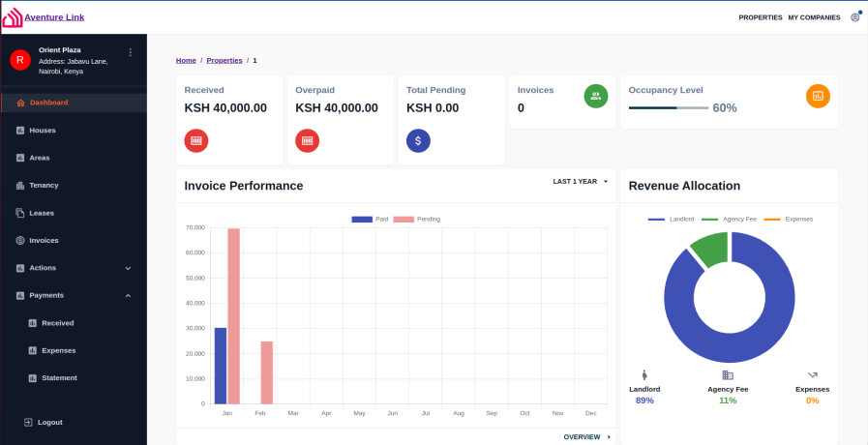Click the Tenancy building icon

coord(20,186)
